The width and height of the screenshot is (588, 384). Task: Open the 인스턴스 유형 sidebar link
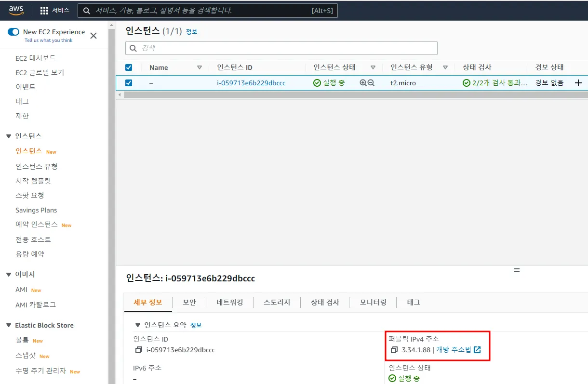coord(37,166)
